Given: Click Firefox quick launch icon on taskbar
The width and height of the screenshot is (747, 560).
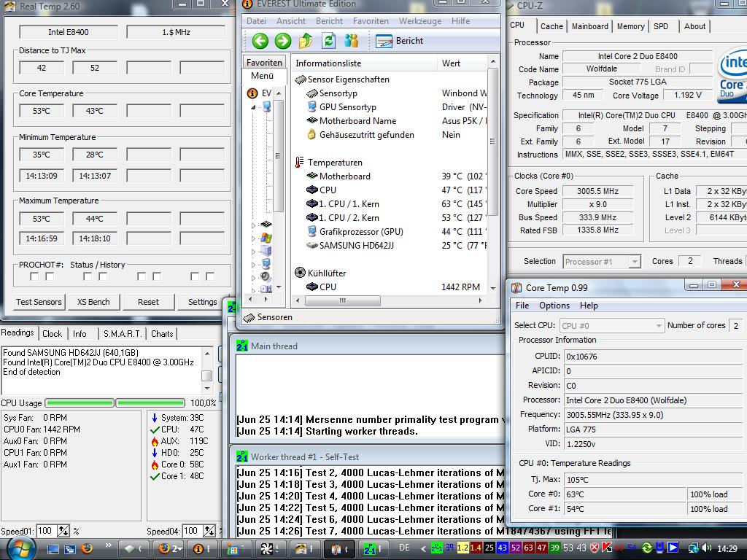Looking at the screenshot, I should (x=87, y=548).
